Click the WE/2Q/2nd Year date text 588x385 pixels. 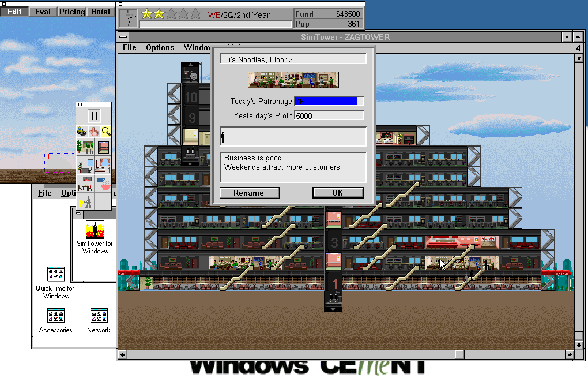(x=239, y=15)
